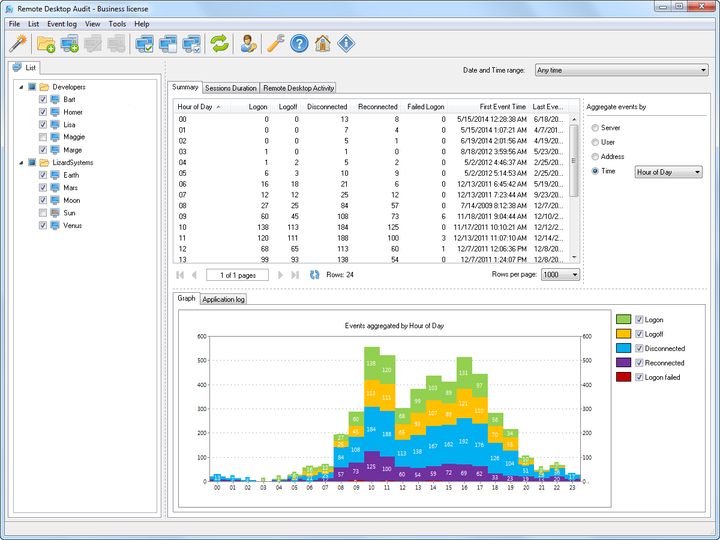This screenshot has width=720, height=540.
Task: Refresh the table rows with reload button
Action: [314, 275]
